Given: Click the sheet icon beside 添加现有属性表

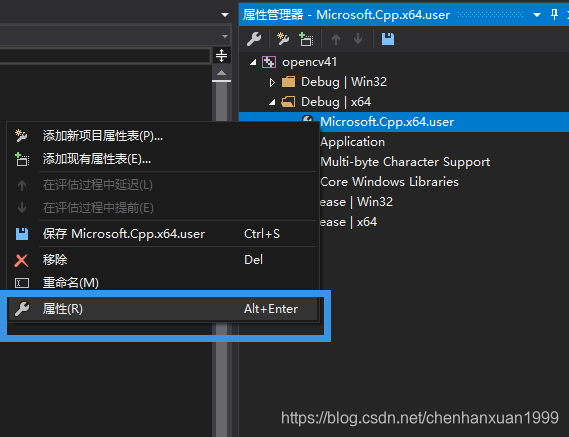Looking at the screenshot, I should tap(22, 159).
